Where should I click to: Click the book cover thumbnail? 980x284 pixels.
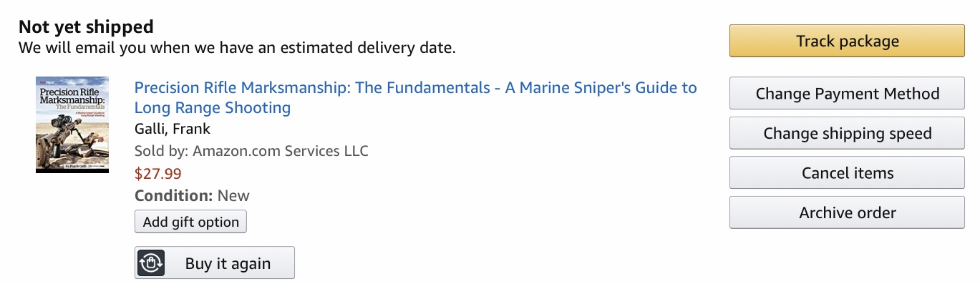tap(72, 124)
